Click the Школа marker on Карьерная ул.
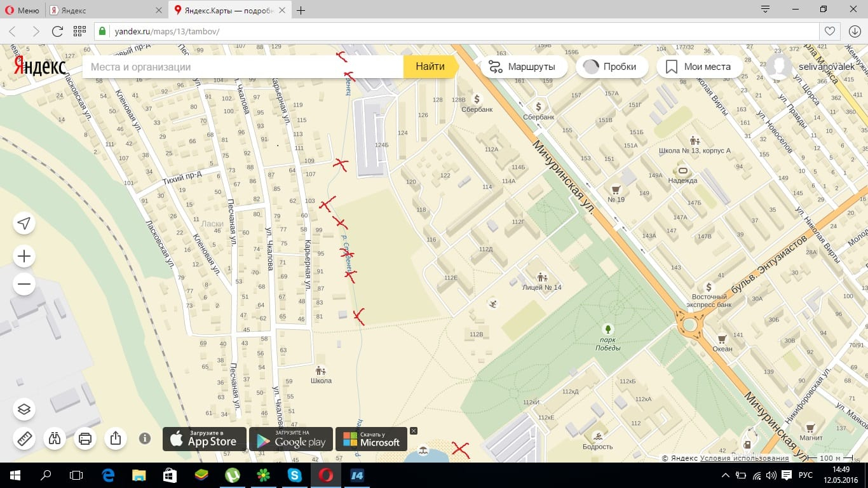Viewport: 868px width, 488px height. (321, 370)
